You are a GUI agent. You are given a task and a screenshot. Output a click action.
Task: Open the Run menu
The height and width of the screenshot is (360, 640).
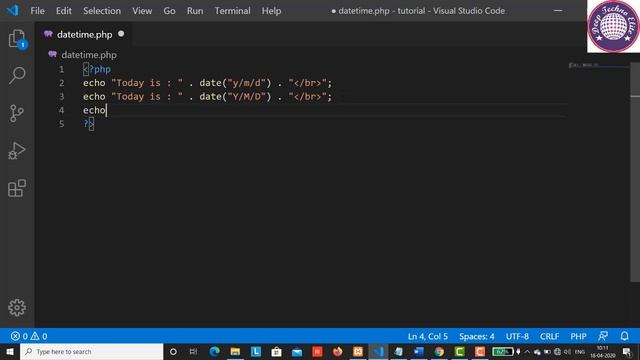coord(195,11)
